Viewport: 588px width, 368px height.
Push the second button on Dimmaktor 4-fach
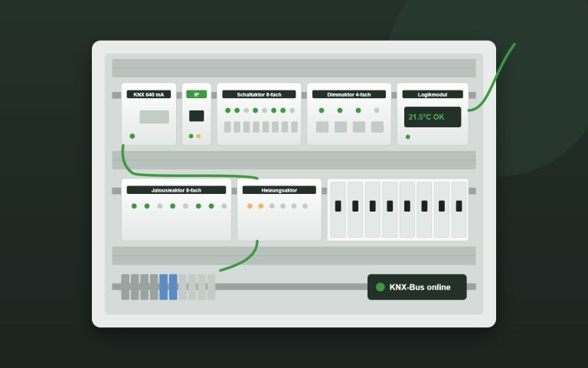[x=341, y=127]
